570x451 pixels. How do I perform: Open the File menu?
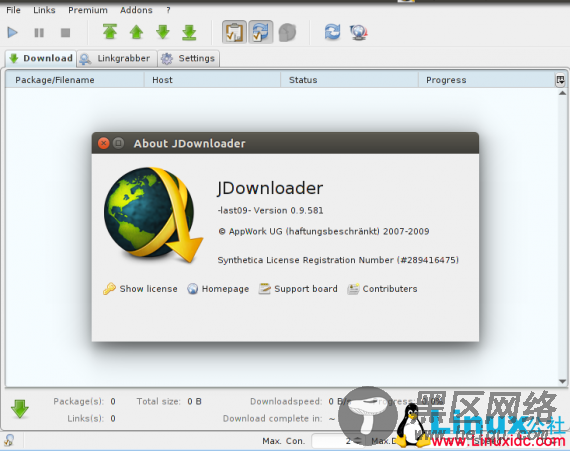coord(13,10)
